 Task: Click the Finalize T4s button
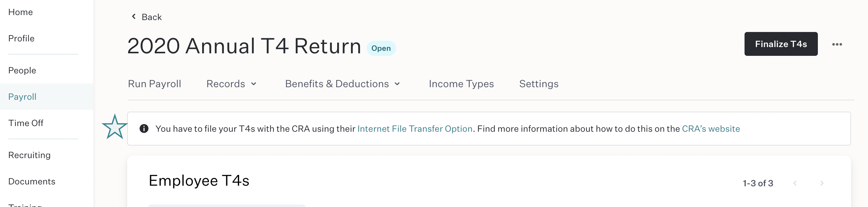(x=781, y=44)
